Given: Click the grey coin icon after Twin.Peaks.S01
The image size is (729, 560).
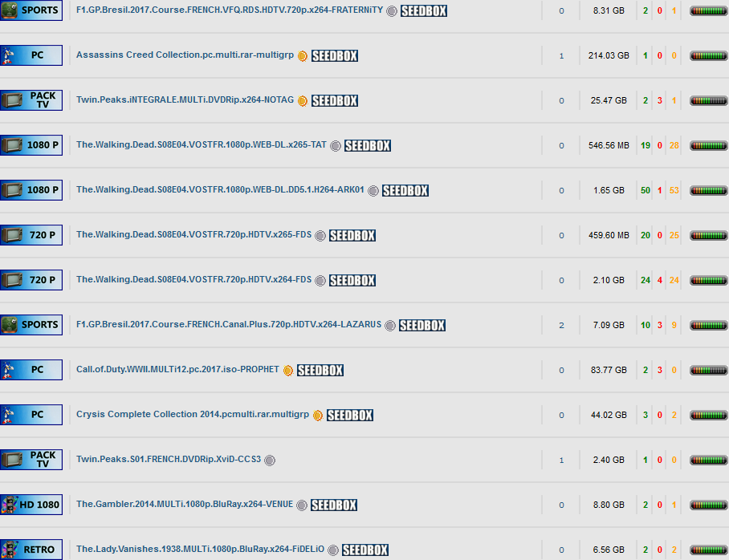Looking at the screenshot, I should [x=270, y=460].
